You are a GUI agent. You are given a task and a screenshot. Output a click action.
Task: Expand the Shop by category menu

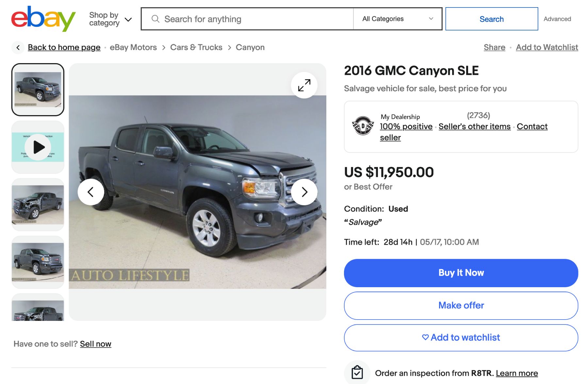coord(109,19)
